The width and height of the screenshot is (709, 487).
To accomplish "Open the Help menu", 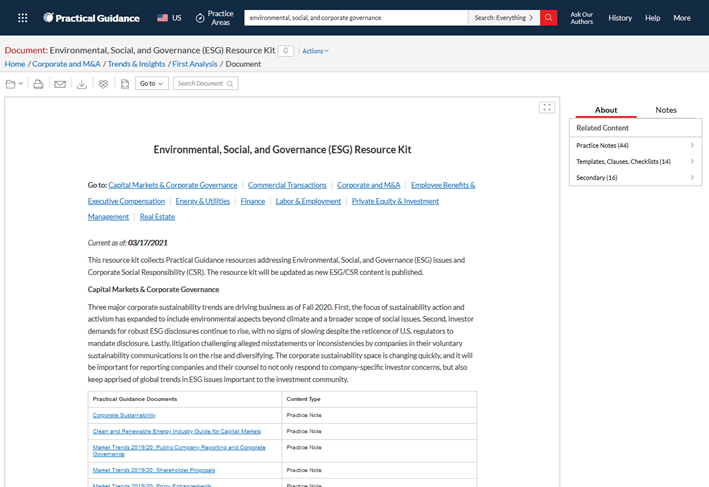I will pyautogui.click(x=652, y=18).
